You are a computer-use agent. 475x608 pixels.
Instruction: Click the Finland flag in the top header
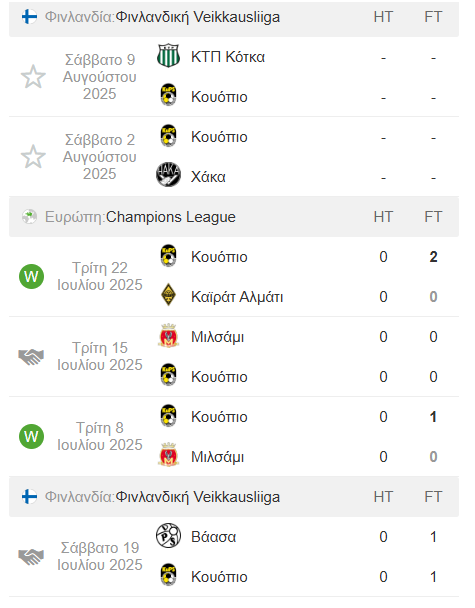click(x=29, y=17)
